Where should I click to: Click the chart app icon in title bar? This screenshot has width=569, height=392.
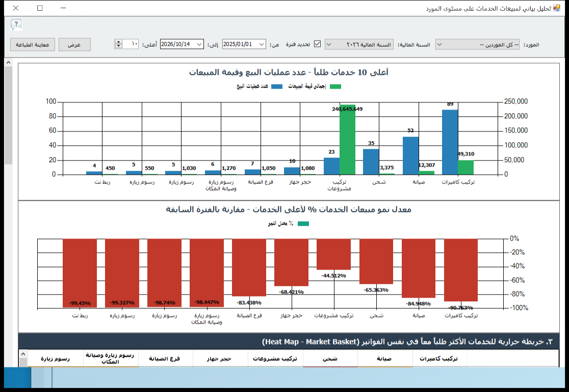[556, 8]
